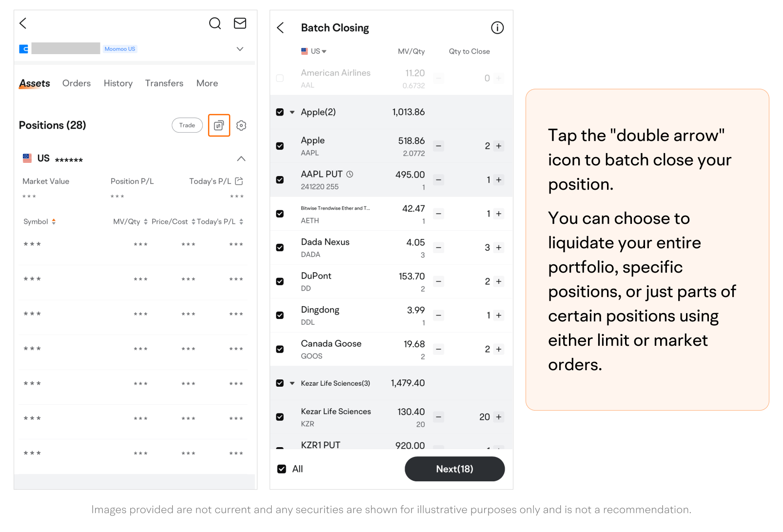Decrease Apple AAPL quantity to close
Image resolution: width=783 pixels, height=532 pixels.
(x=439, y=146)
